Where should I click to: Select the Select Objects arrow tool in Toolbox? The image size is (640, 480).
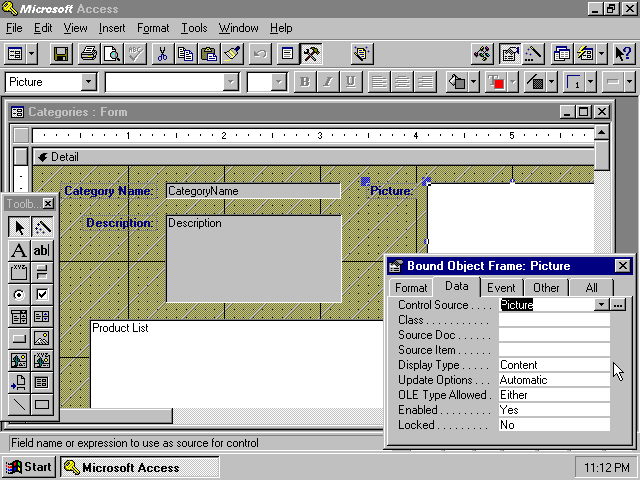click(19, 228)
